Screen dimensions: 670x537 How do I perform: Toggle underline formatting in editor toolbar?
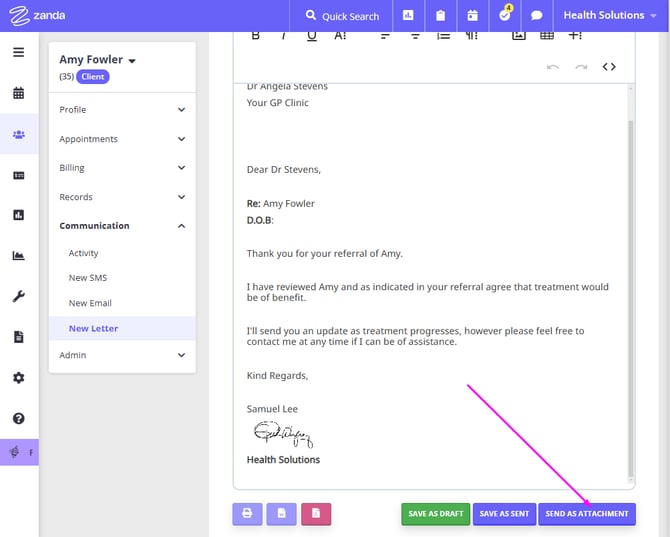[x=312, y=35]
